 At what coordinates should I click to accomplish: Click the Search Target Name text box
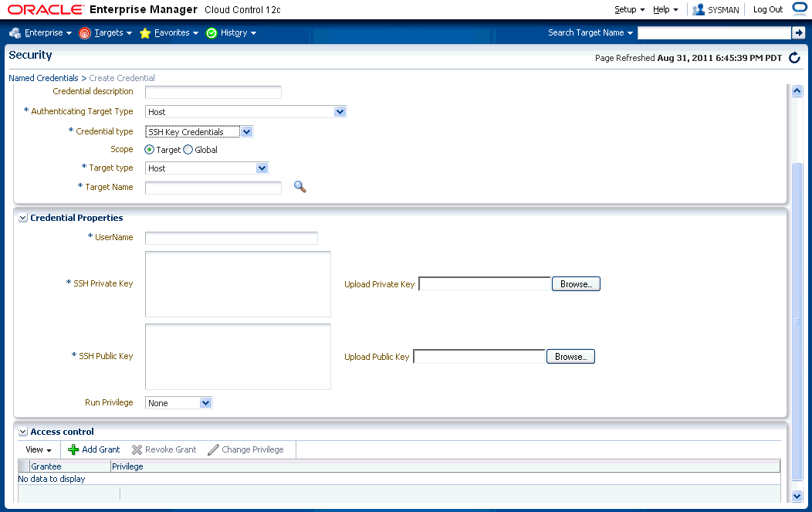pos(714,32)
